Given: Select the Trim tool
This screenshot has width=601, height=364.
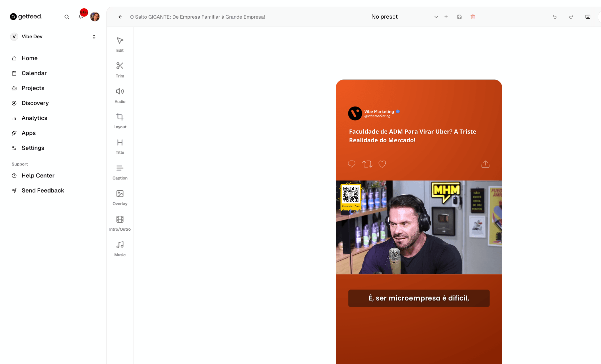Looking at the screenshot, I should pyautogui.click(x=120, y=69).
